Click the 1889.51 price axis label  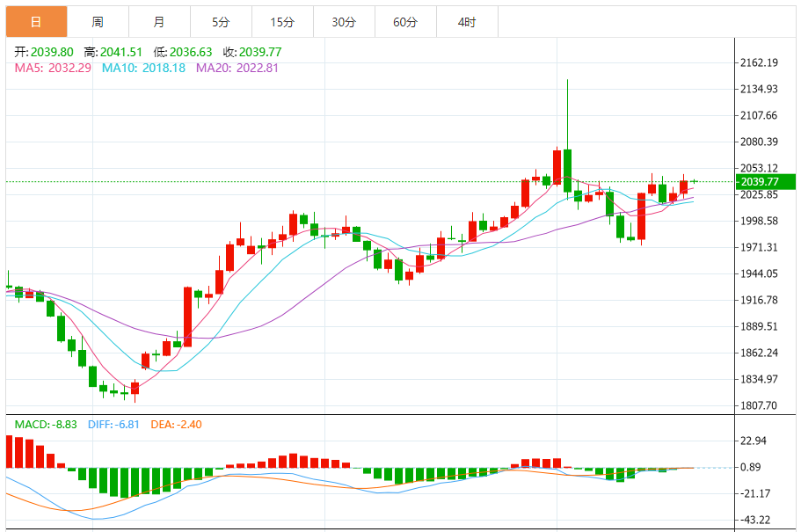(759, 326)
